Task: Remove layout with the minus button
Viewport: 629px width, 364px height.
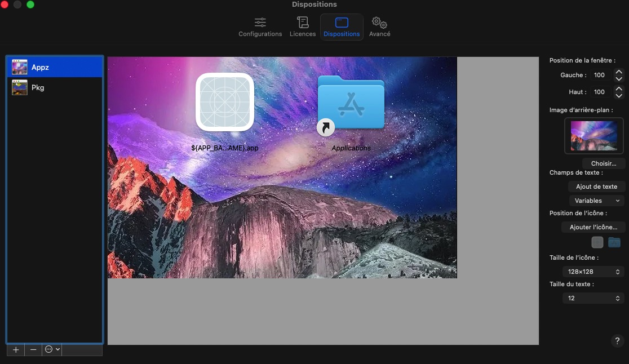Action: pos(33,350)
